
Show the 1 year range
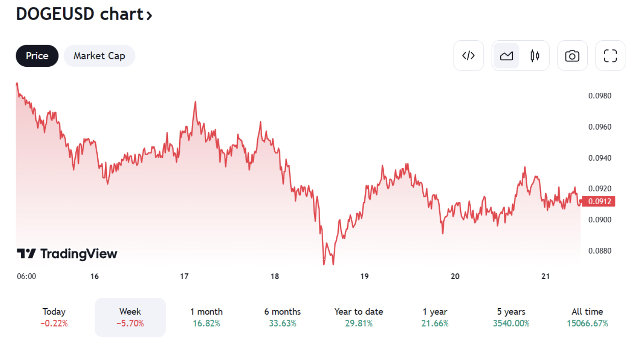point(435,317)
